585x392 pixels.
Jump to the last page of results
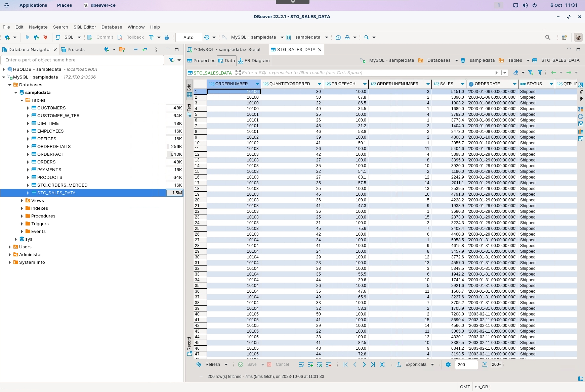[373, 364]
